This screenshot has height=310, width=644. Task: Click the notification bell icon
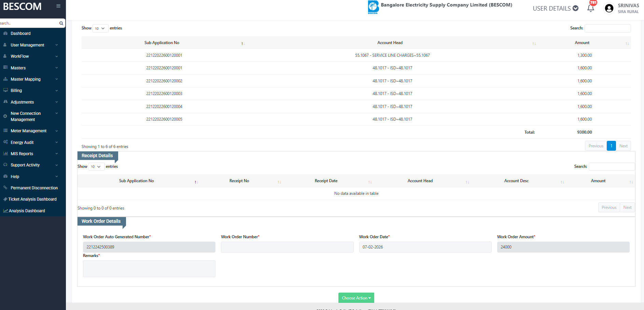click(590, 8)
